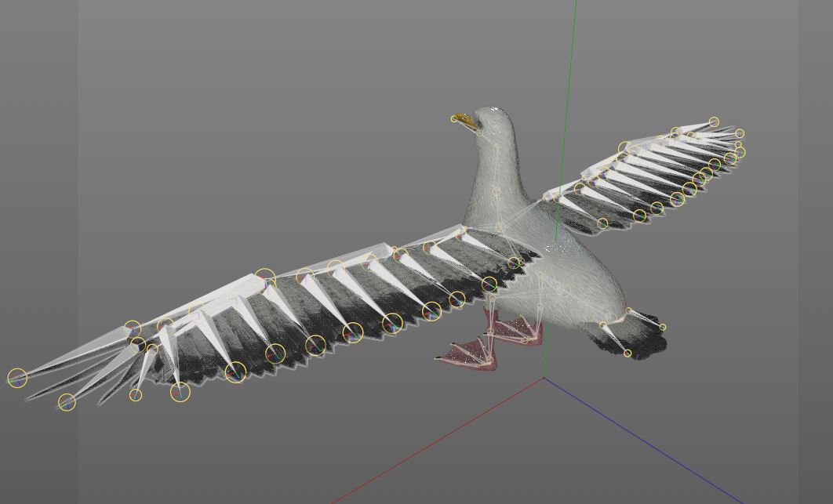
Task: Click the gizmo inside the lowest left wing circle
Action: pos(181,394)
